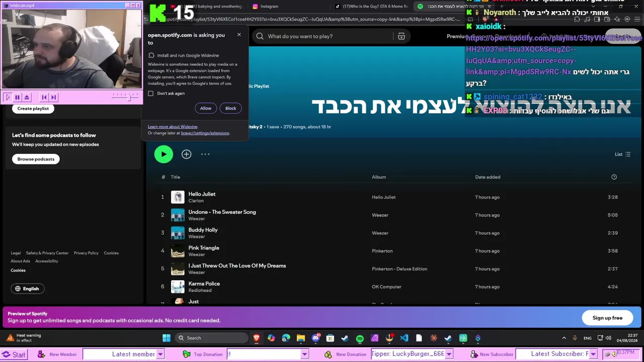Screen dimensions: 644x362
Task: Click the Clarion artist link
Action: pyautogui.click(x=196, y=201)
